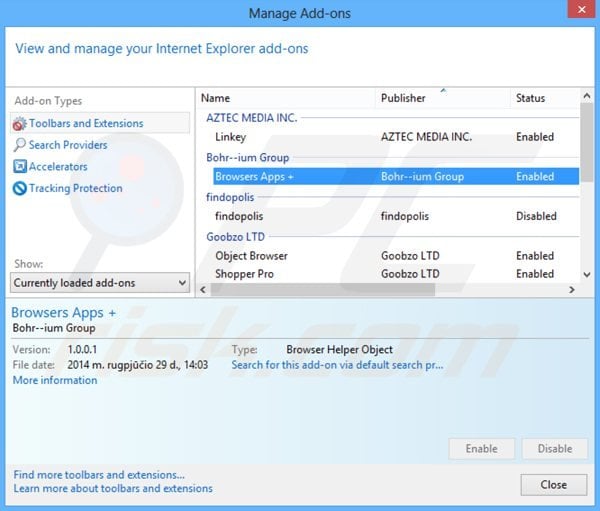
Task: Click the Goobzo LTD group header
Action: (235, 237)
